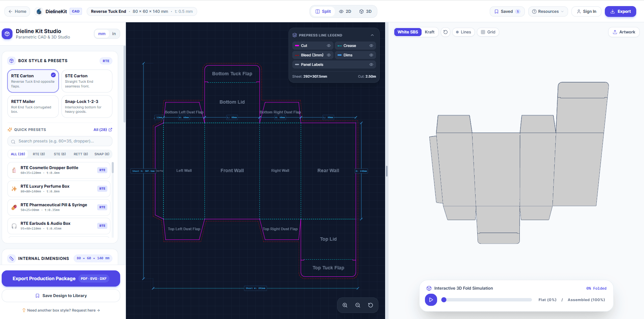Click the Prepress Line Legend layers icon

295,35
